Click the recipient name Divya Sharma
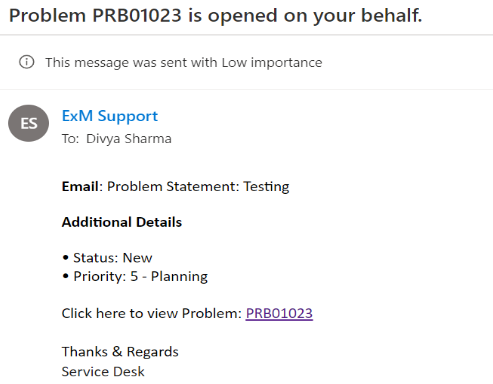 pyautogui.click(x=129, y=139)
